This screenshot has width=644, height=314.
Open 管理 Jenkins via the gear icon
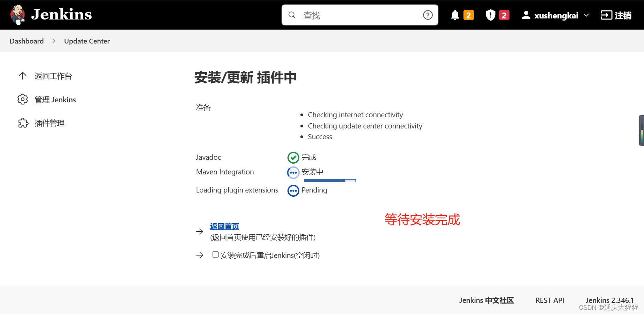22,100
